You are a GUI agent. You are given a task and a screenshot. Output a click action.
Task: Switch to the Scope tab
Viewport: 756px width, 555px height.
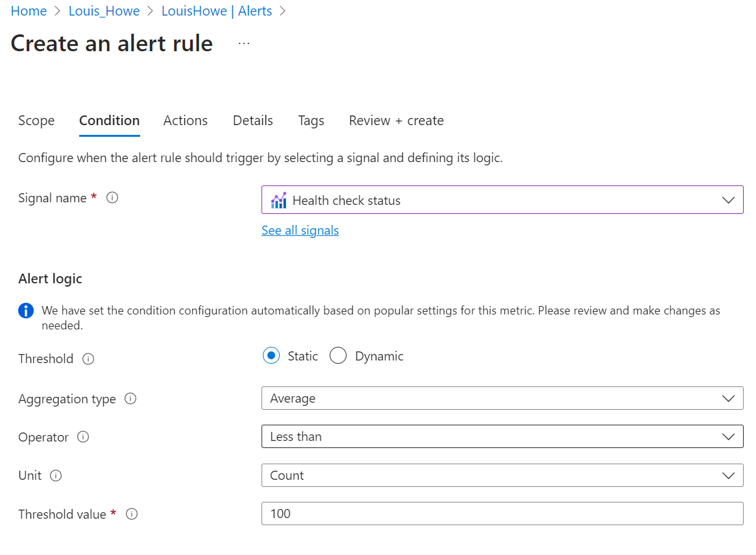pyautogui.click(x=36, y=121)
